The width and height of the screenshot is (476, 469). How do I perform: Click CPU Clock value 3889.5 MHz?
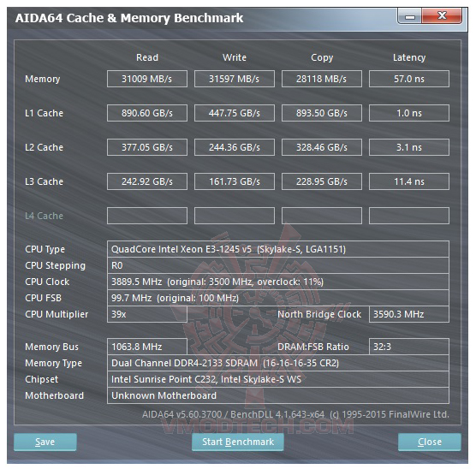pos(278,282)
